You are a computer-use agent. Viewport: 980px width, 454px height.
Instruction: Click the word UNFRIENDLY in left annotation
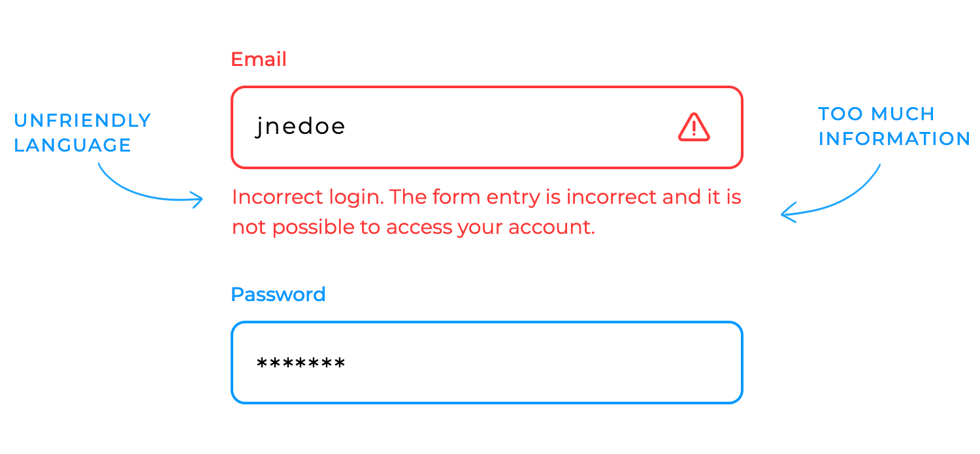click(x=82, y=120)
